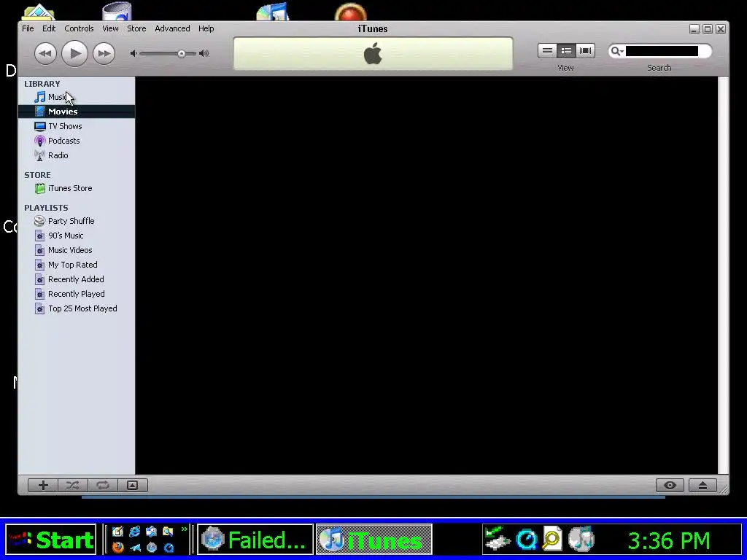Create a new playlist with plus button

(43, 485)
